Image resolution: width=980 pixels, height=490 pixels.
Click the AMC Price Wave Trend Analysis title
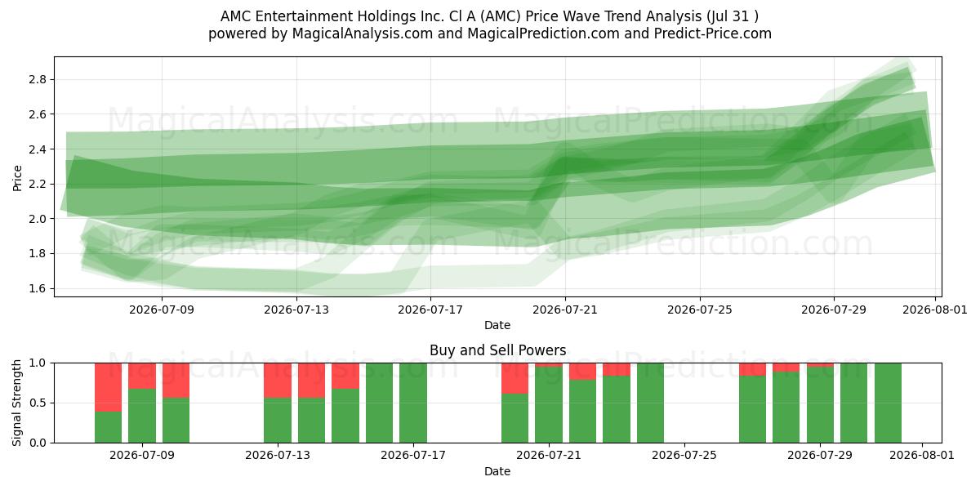(x=490, y=16)
